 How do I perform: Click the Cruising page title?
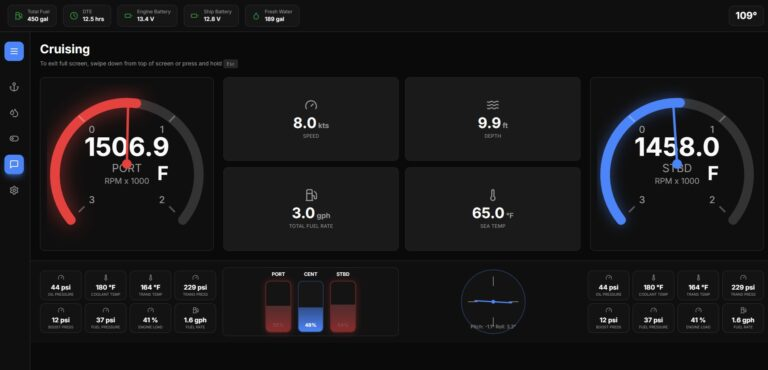65,49
